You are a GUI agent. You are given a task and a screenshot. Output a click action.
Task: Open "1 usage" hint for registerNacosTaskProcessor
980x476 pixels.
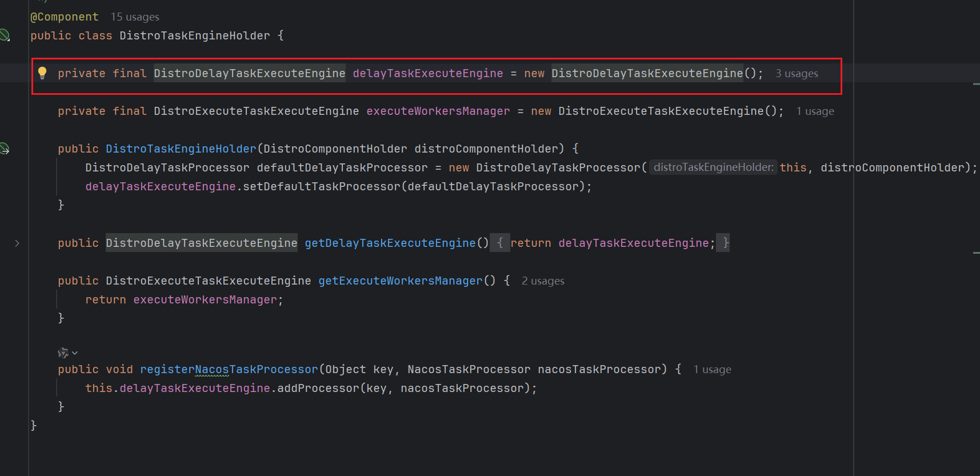click(x=712, y=370)
